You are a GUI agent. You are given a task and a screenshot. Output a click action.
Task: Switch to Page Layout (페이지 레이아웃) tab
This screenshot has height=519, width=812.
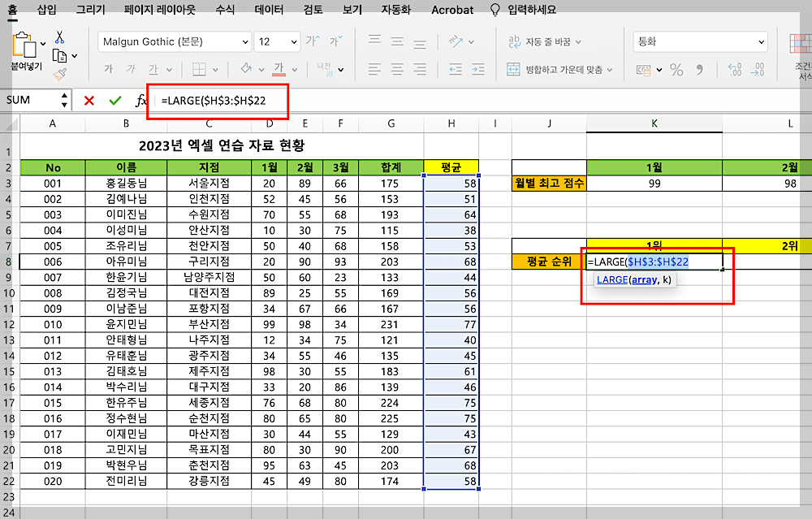click(160, 9)
